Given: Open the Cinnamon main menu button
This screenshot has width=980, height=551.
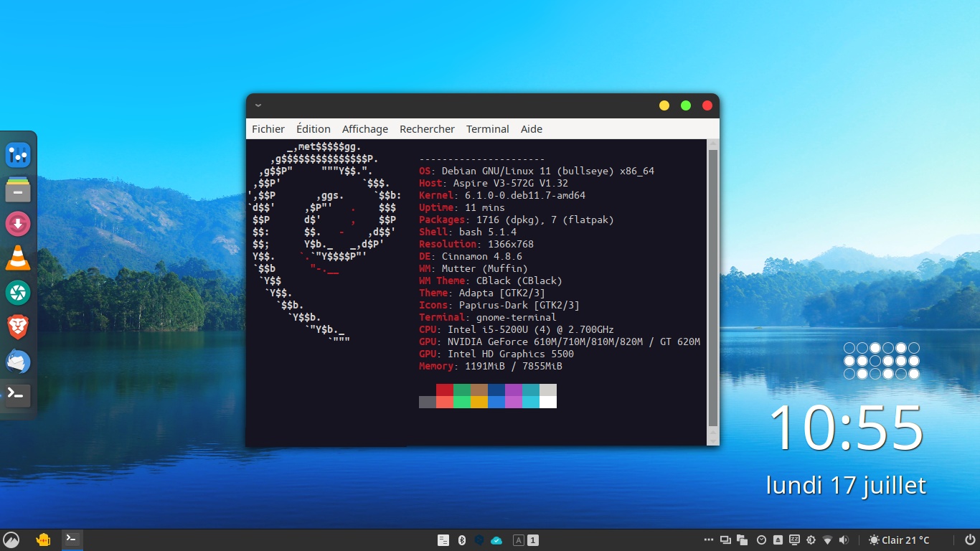Looking at the screenshot, I should 11,540.
